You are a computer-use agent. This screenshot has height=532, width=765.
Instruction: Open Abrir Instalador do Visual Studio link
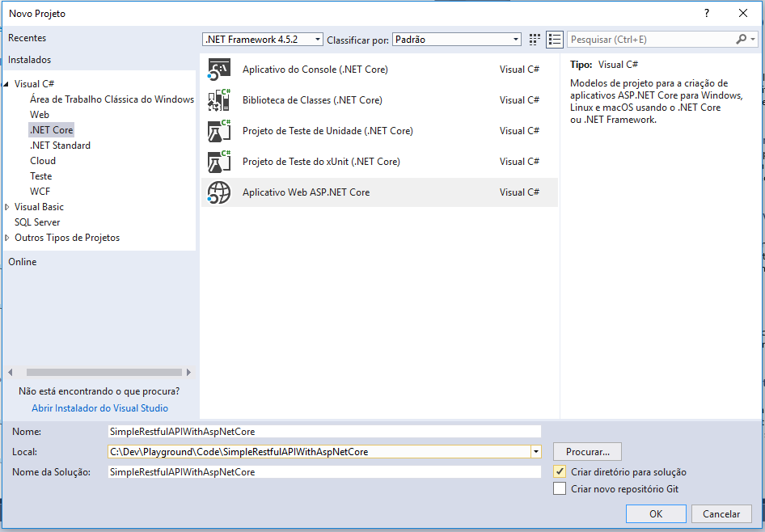(x=100, y=408)
